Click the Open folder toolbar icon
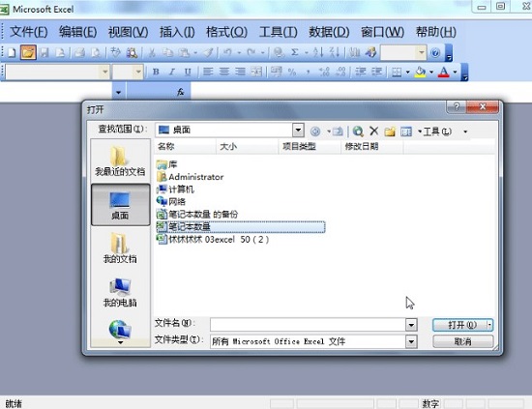This screenshot has height=409, width=532. click(28, 52)
